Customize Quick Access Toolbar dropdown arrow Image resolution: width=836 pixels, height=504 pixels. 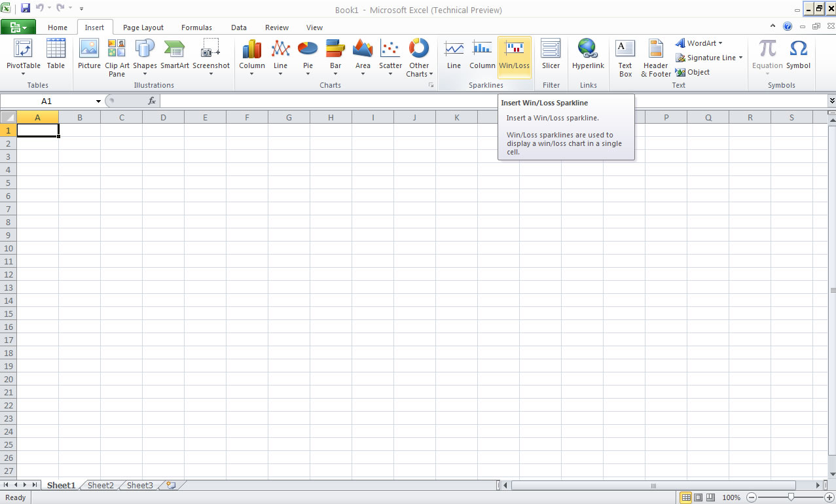click(x=81, y=9)
